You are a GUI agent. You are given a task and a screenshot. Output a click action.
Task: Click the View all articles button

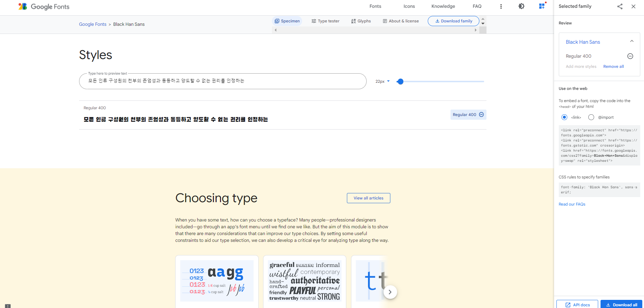(369, 198)
